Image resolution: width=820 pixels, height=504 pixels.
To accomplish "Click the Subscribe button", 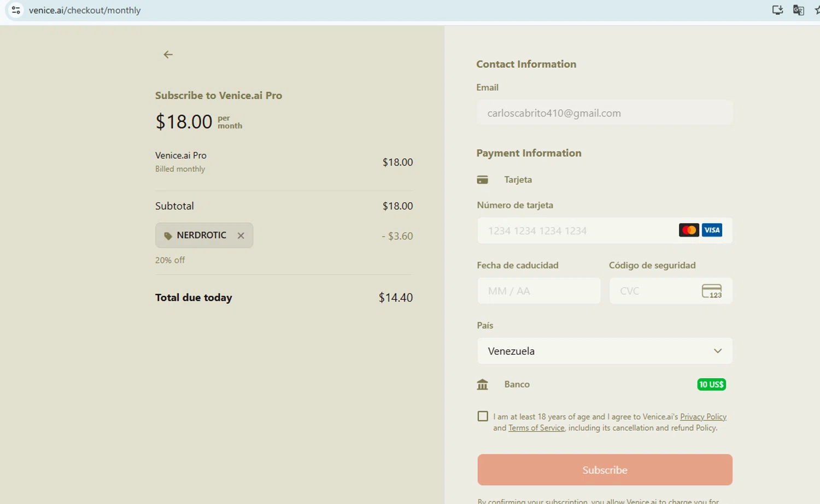I will 605,470.
